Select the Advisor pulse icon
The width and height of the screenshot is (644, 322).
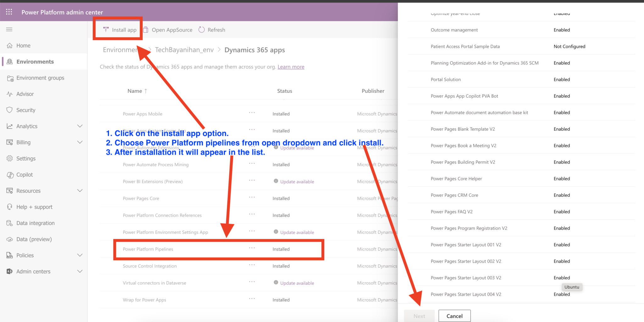[x=10, y=94]
